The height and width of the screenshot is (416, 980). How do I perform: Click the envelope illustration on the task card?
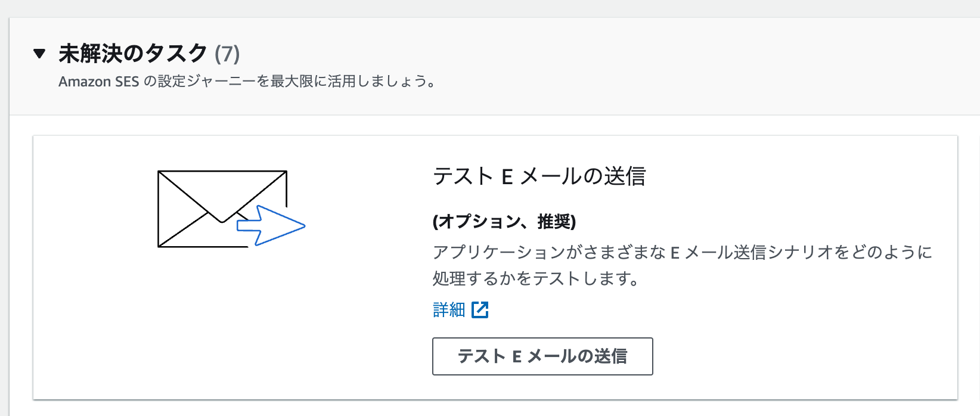(x=221, y=209)
